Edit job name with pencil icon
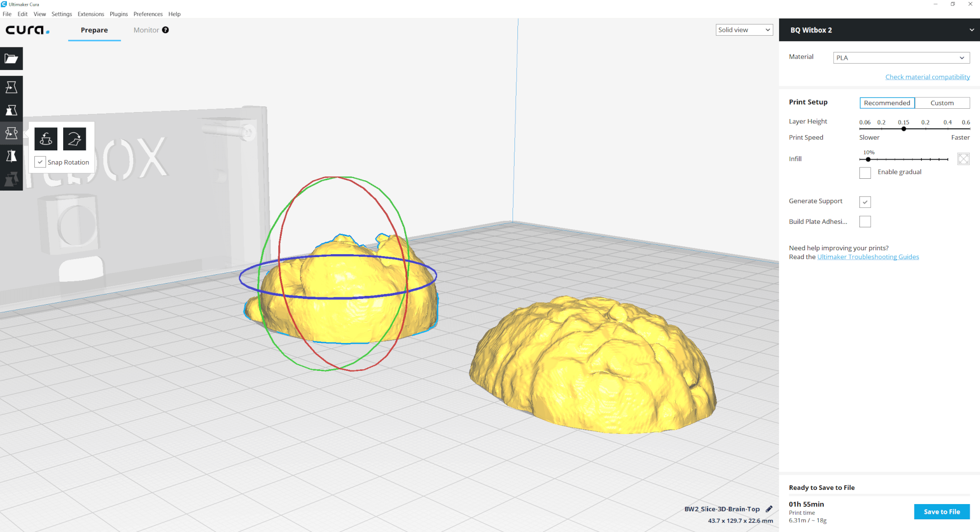The height and width of the screenshot is (532, 980). pyautogui.click(x=769, y=509)
